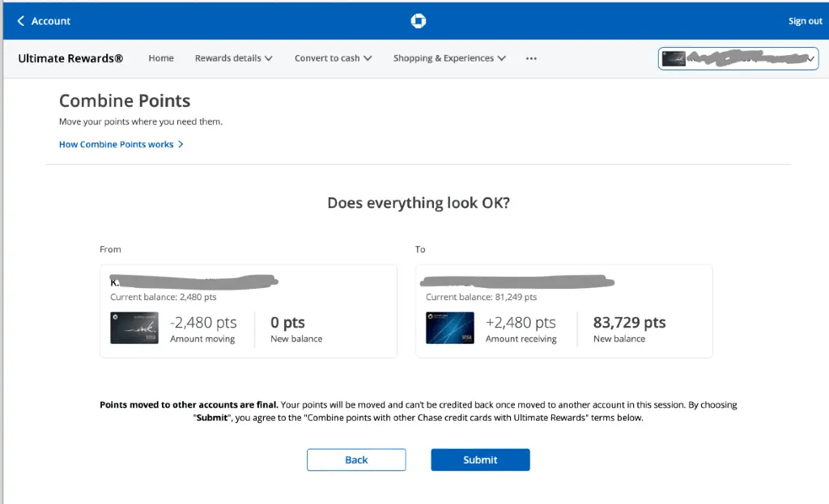This screenshot has height=504, width=829.
Task: Go to Home tab
Action: (x=161, y=58)
